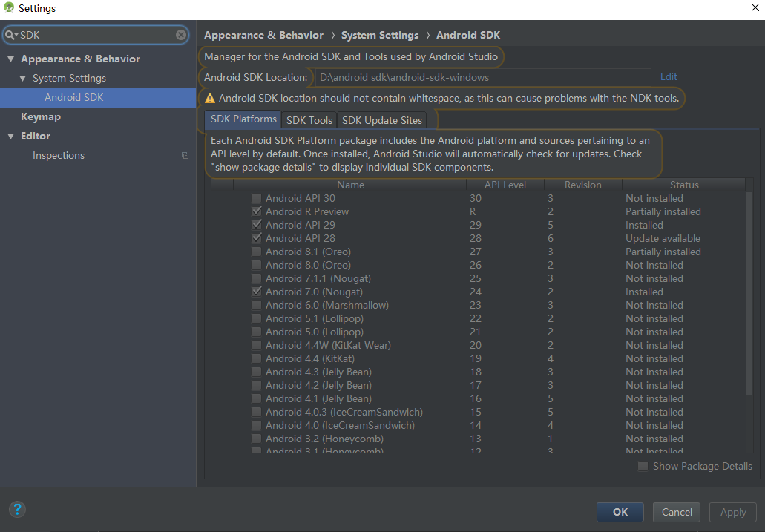Check the Android 7.1.1 (Nougat) checkbox
Screen dimensions: 765x532
(x=256, y=279)
